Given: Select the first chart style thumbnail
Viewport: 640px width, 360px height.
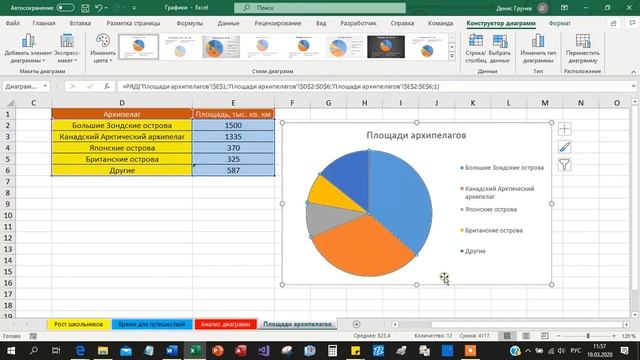Looking at the screenshot, I should click(138, 47).
